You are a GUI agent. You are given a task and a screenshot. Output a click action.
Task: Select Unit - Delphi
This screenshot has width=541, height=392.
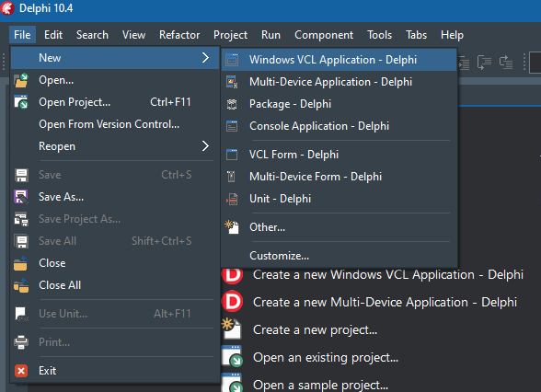pyautogui.click(x=340, y=199)
